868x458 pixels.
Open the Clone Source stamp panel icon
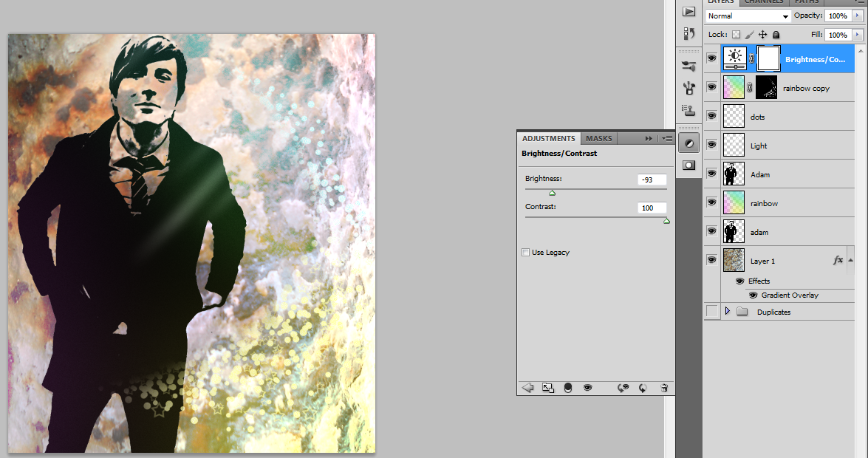[688, 110]
